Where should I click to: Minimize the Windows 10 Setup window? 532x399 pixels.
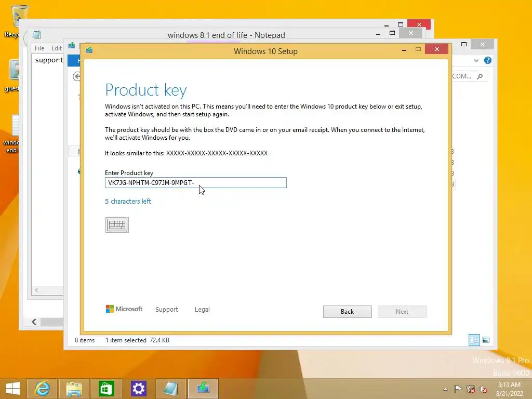[404, 50]
